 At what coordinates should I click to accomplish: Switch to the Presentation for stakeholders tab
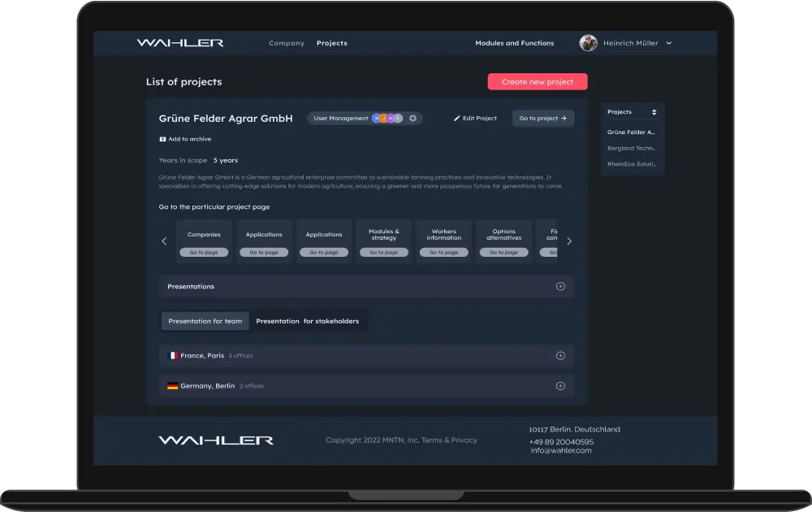click(x=309, y=321)
